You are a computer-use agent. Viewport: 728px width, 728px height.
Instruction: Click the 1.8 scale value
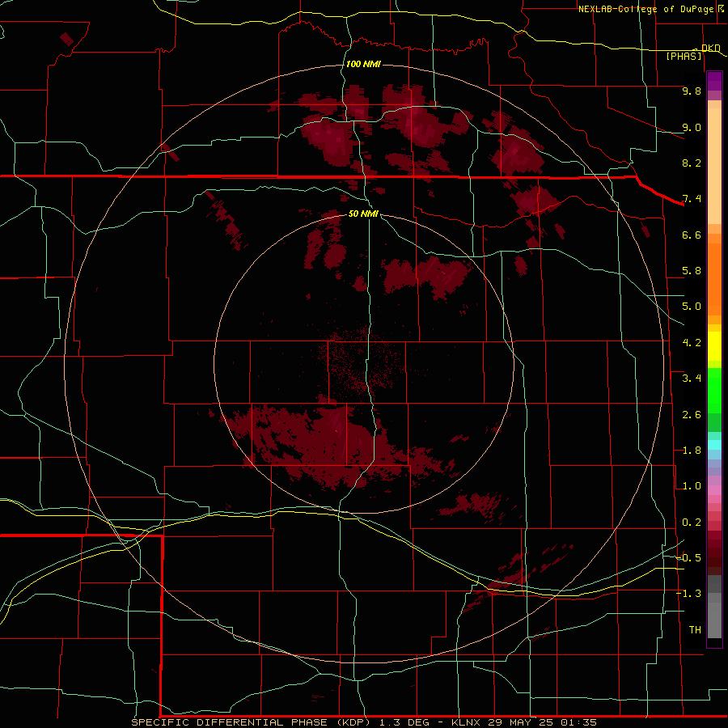[x=692, y=451]
